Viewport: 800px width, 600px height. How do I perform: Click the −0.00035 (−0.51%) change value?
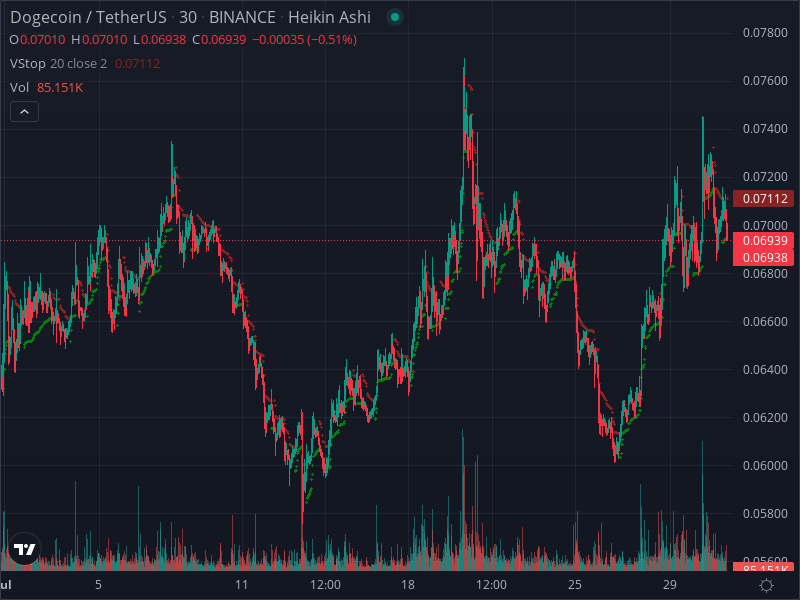[305, 40]
